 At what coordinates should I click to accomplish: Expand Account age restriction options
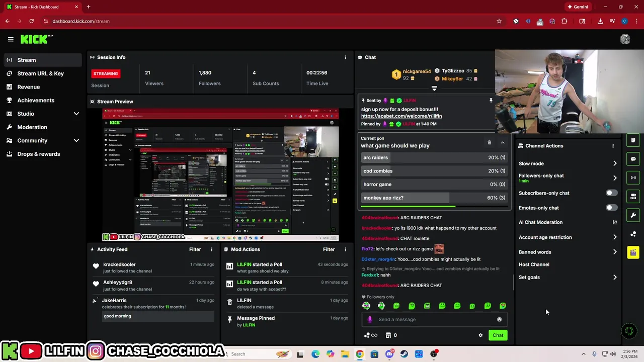(615, 237)
